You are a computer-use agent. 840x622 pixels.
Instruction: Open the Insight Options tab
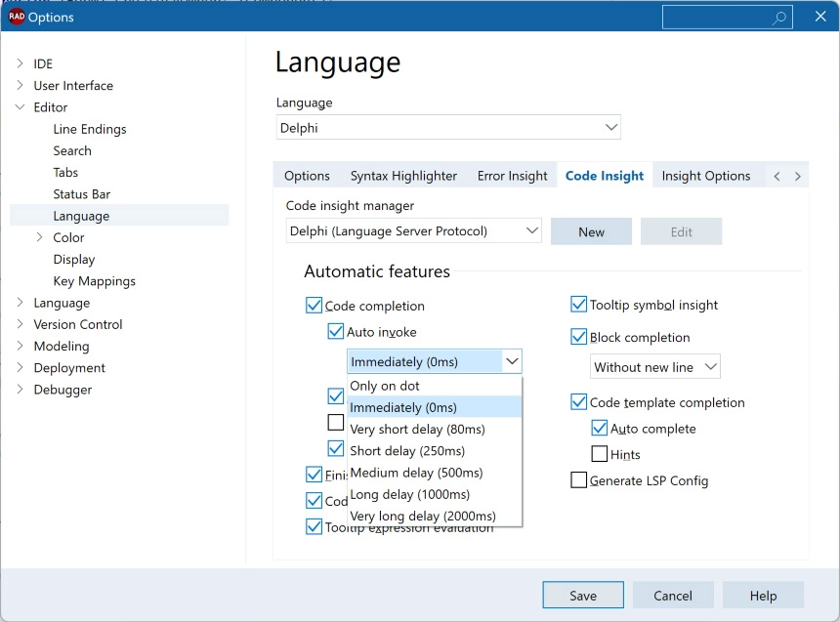pyautogui.click(x=705, y=176)
